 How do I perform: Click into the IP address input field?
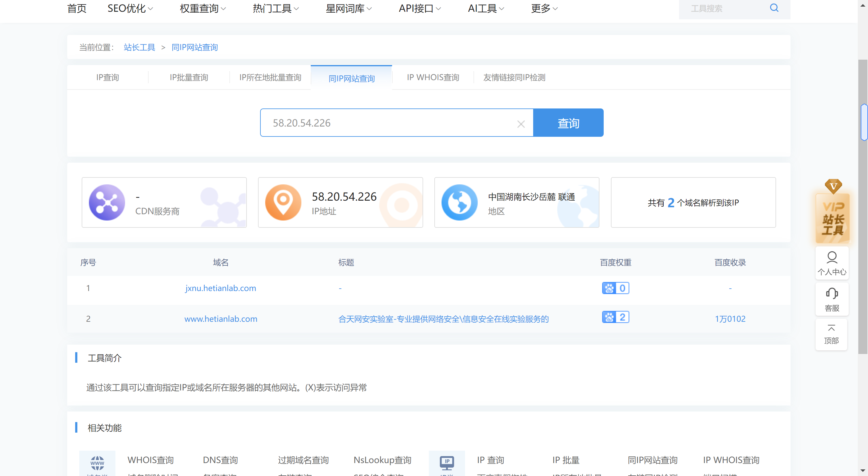[388, 123]
